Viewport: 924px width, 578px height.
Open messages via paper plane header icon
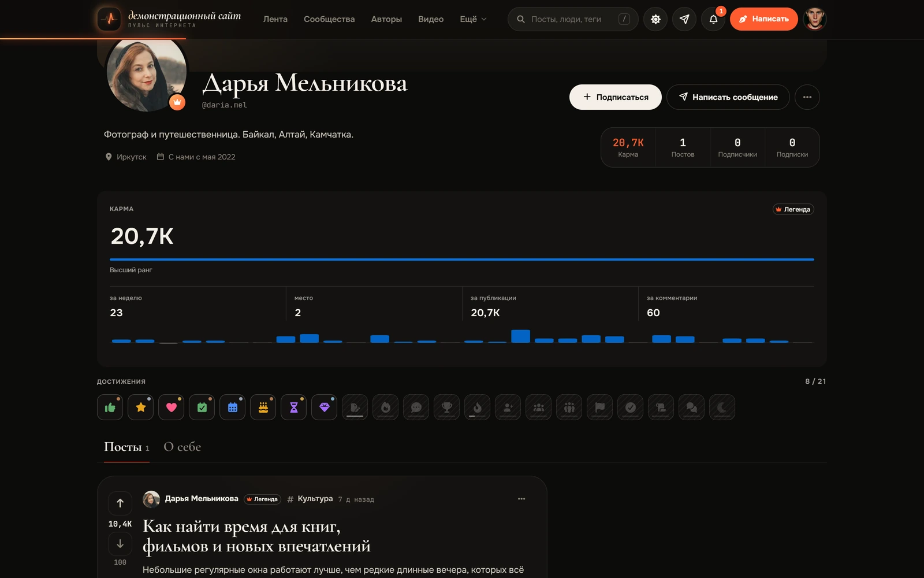pyautogui.click(x=684, y=19)
